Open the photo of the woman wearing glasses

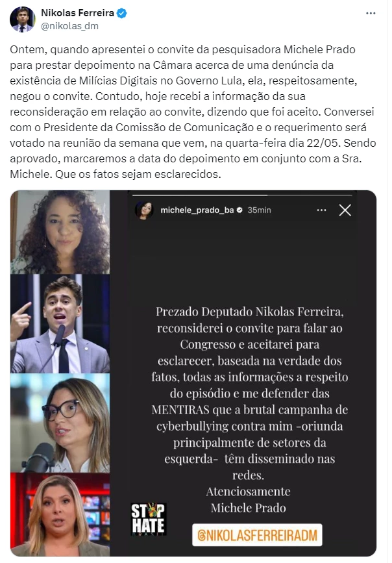[60, 423]
